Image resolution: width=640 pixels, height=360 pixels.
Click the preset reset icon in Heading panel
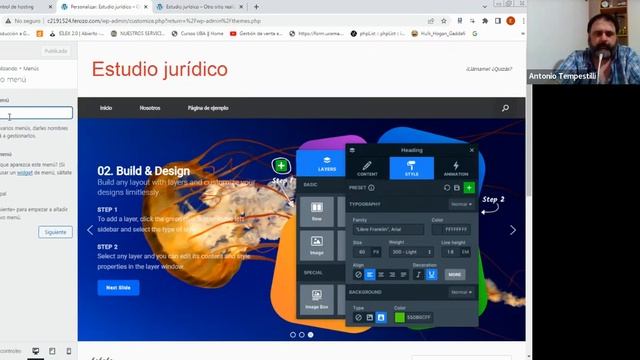pos(447,188)
